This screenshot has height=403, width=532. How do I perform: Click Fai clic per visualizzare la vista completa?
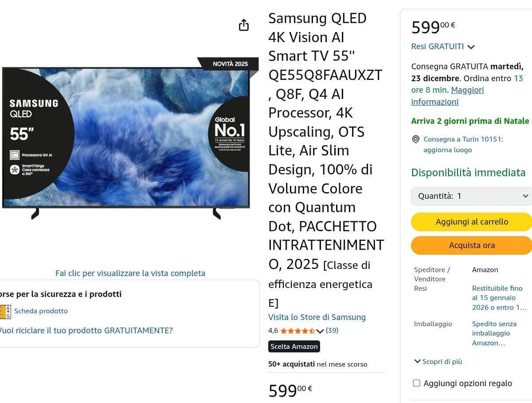coord(130,273)
